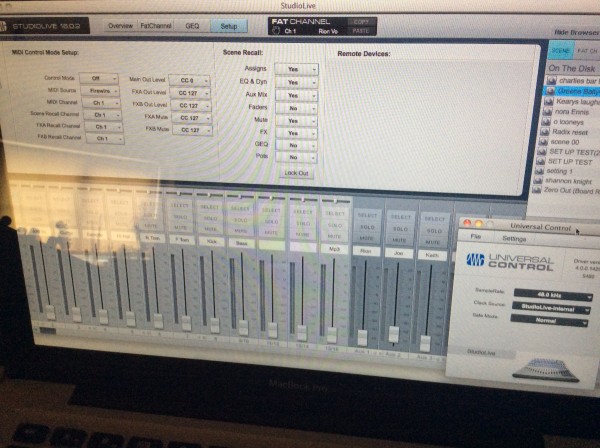The width and height of the screenshot is (600, 448).
Task: Click the Mp3 channel name field
Action: click(x=334, y=249)
